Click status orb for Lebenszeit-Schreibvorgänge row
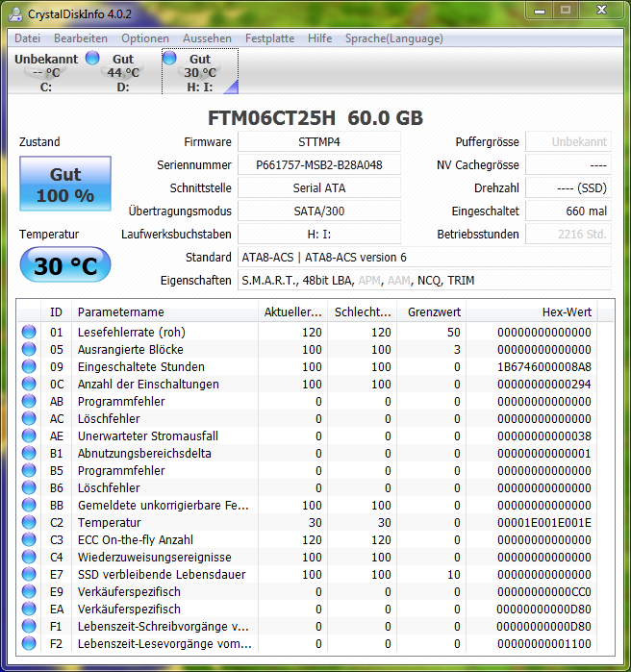This screenshot has width=631, height=672. click(29, 626)
